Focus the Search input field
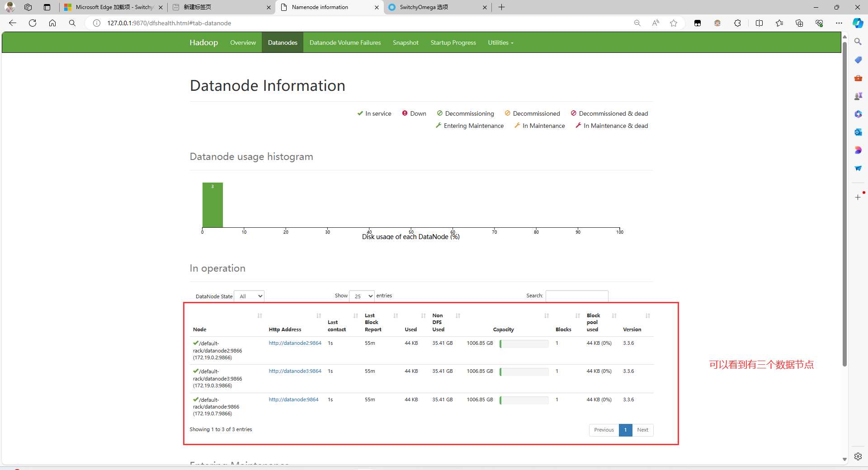 click(x=577, y=296)
